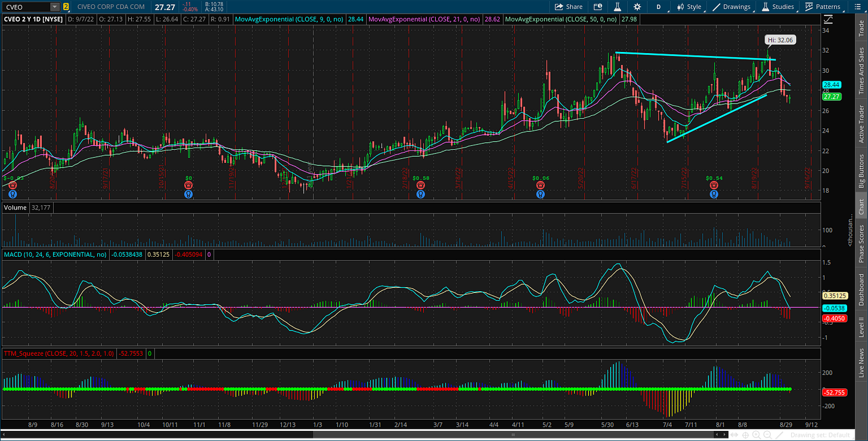Click the flask Edit Studies icon

coord(618,7)
